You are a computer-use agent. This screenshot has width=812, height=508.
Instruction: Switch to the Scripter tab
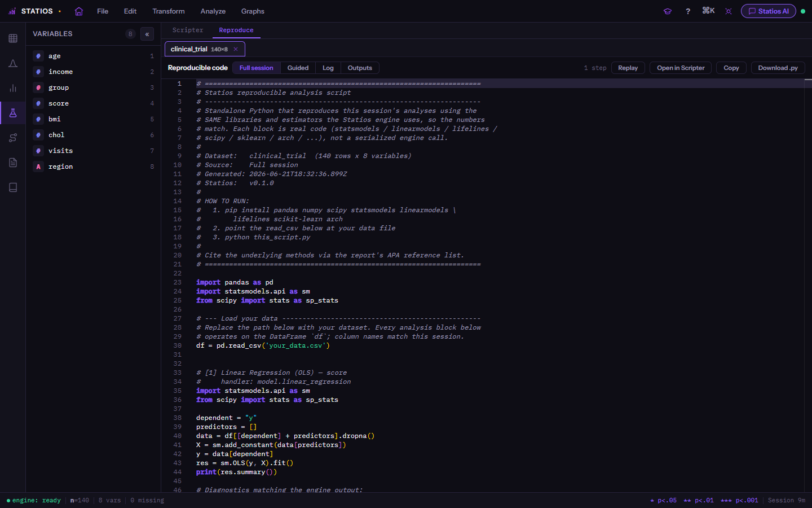(x=188, y=30)
